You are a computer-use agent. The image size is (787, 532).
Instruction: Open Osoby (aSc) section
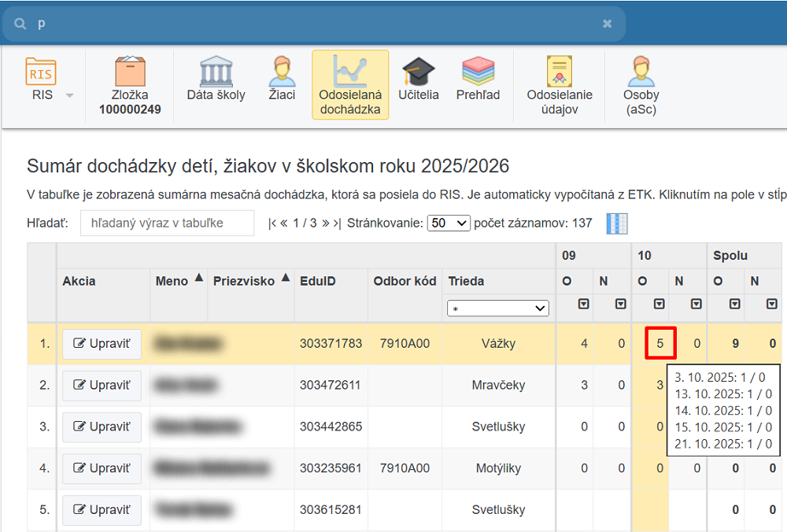pyautogui.click(x=641, y=72)
